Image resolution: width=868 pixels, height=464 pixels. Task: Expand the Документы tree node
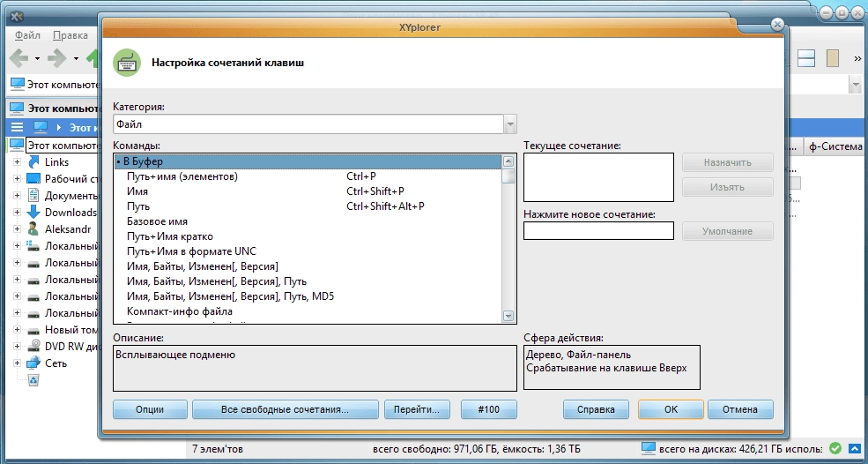coord(17,196)
